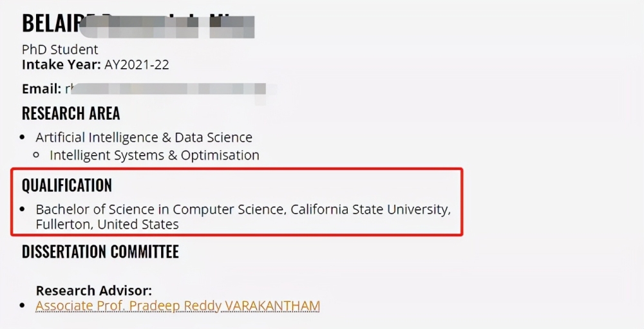Click the BELAIRE name heading
The height and width of the screenshot is (329, 644).
(x=138, y=24)
